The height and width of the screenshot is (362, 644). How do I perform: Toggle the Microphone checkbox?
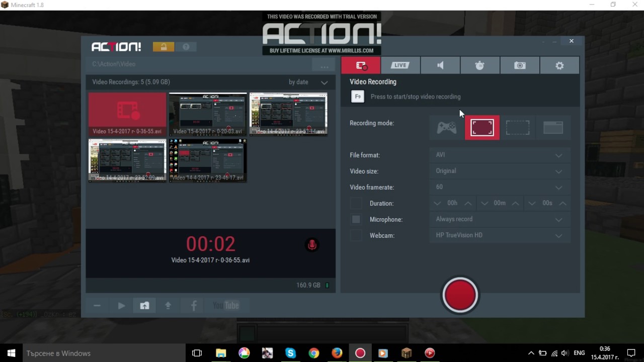356,219
